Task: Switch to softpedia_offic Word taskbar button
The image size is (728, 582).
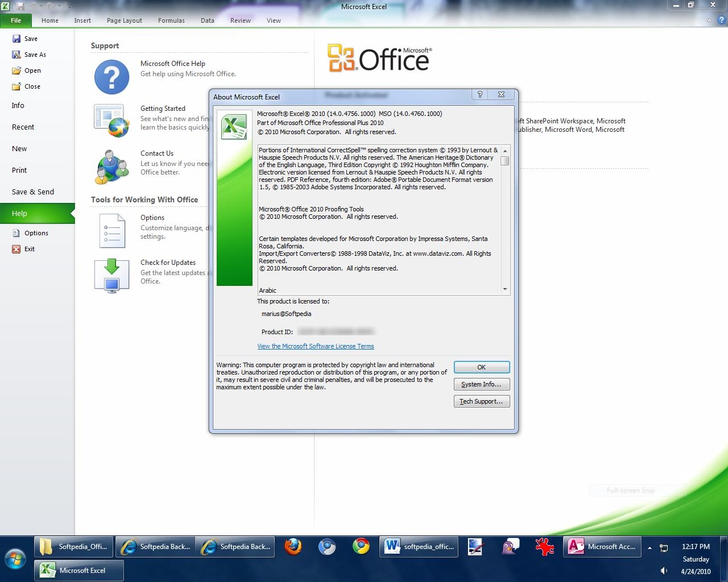Action: pos(420,547)
